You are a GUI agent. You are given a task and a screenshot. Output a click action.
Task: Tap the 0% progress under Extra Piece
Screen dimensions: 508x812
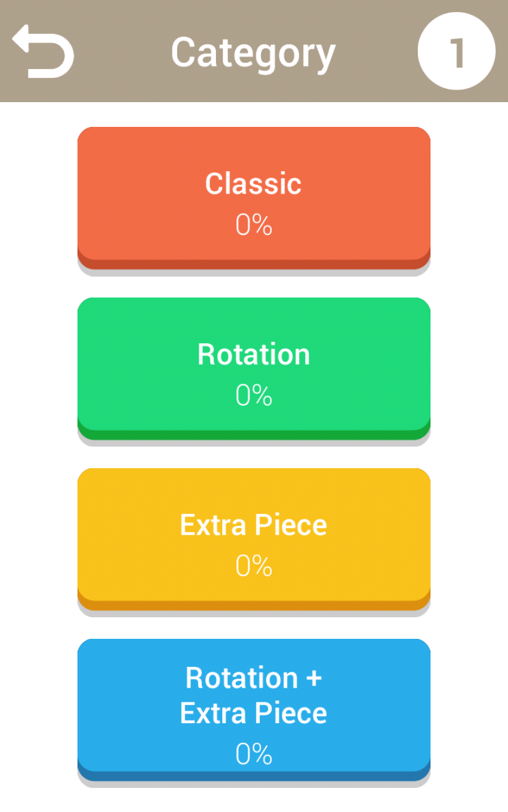coord(254,566)
